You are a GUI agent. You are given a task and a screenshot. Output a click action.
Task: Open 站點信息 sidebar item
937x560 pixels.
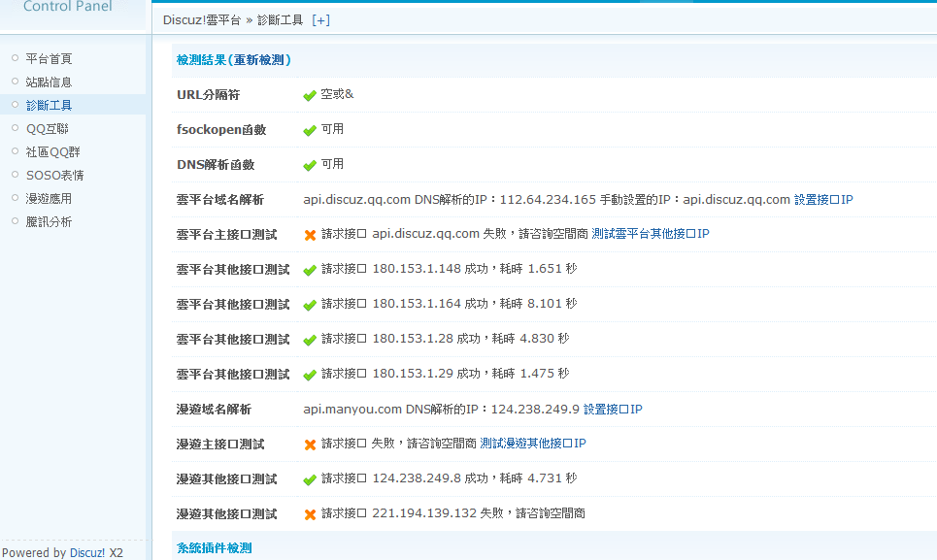(x=49, y=82)
